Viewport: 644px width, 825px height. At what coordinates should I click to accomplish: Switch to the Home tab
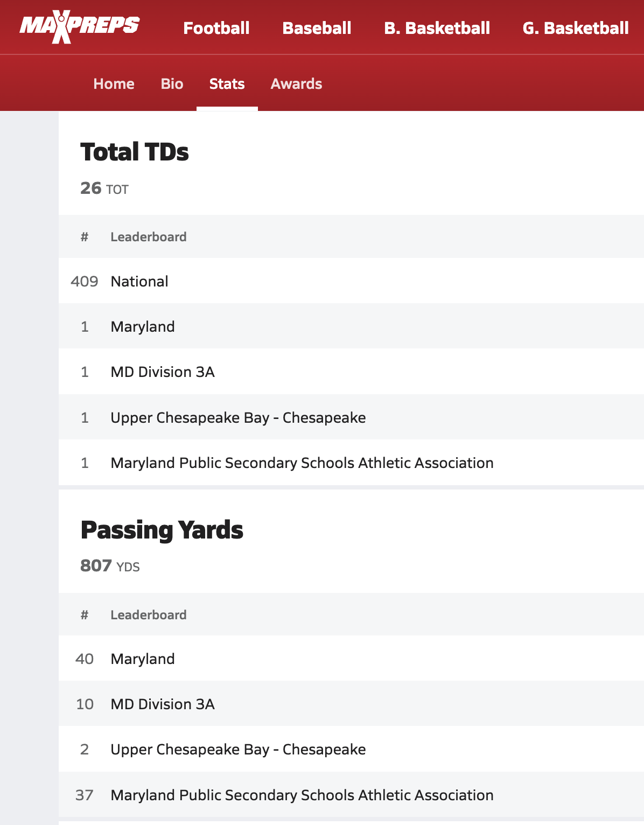[114, 84]
